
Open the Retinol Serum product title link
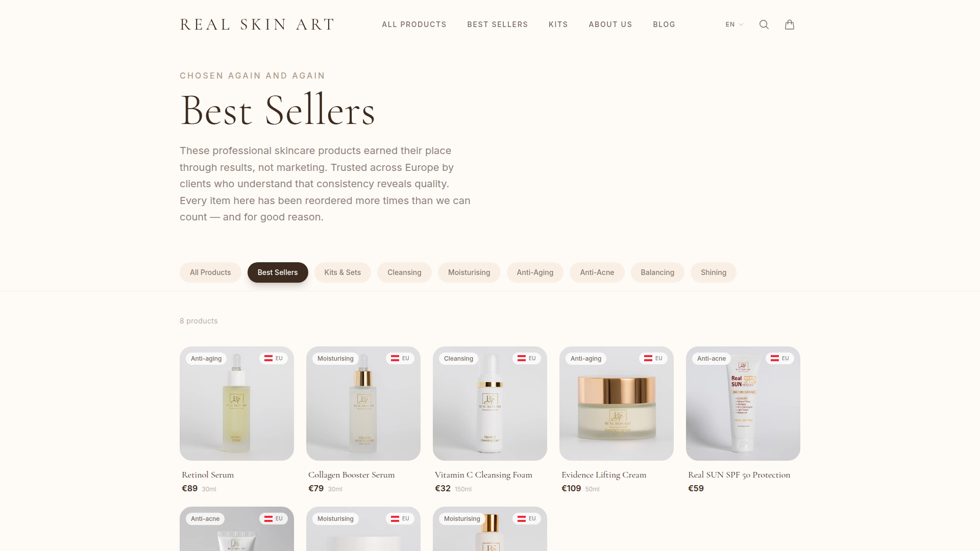point(208,474)
